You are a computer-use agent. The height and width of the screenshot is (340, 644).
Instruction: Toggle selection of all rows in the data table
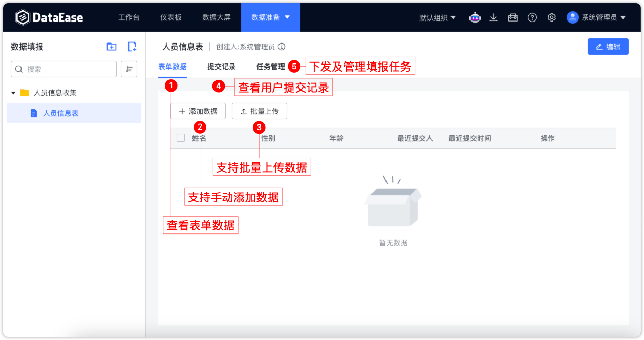(181, 138)
